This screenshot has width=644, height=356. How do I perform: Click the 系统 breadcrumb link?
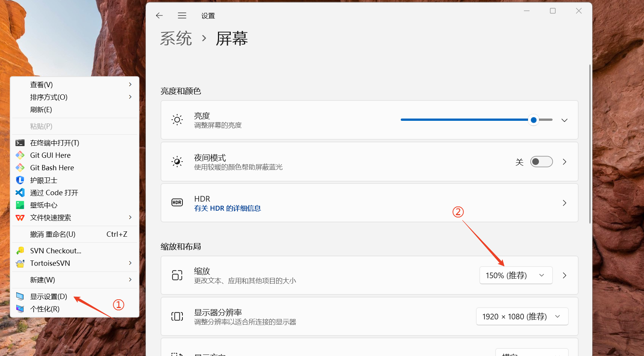point(176,39)
